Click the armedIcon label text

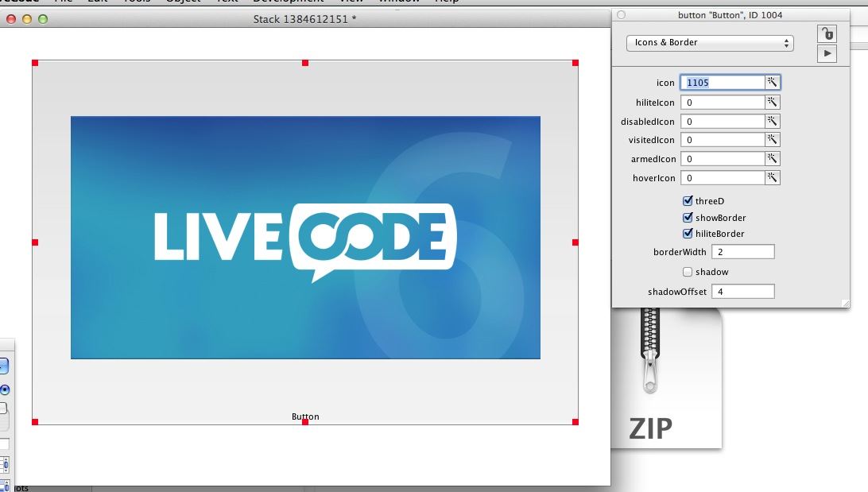coord(653,159)
